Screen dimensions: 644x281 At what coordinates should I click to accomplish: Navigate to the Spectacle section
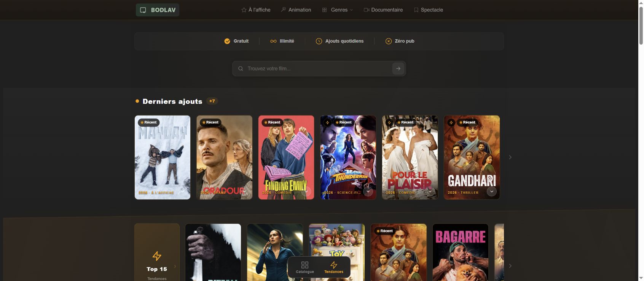pos(429,10)
